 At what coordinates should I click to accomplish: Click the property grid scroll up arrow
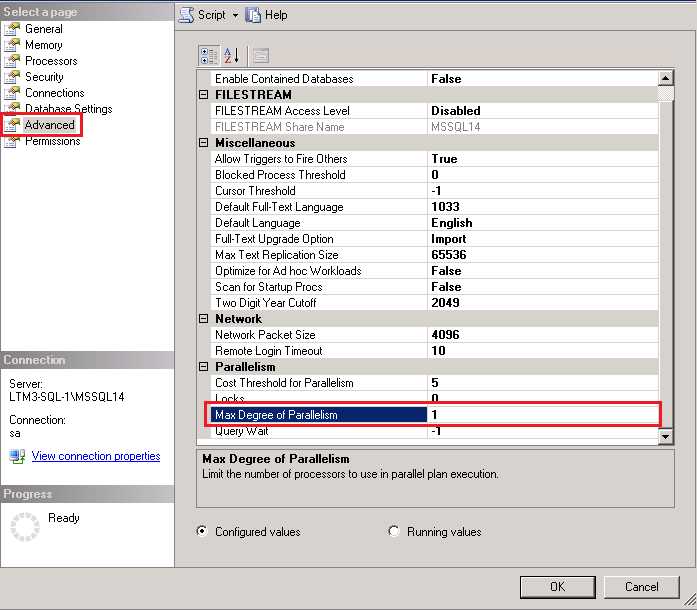(666, 79)
